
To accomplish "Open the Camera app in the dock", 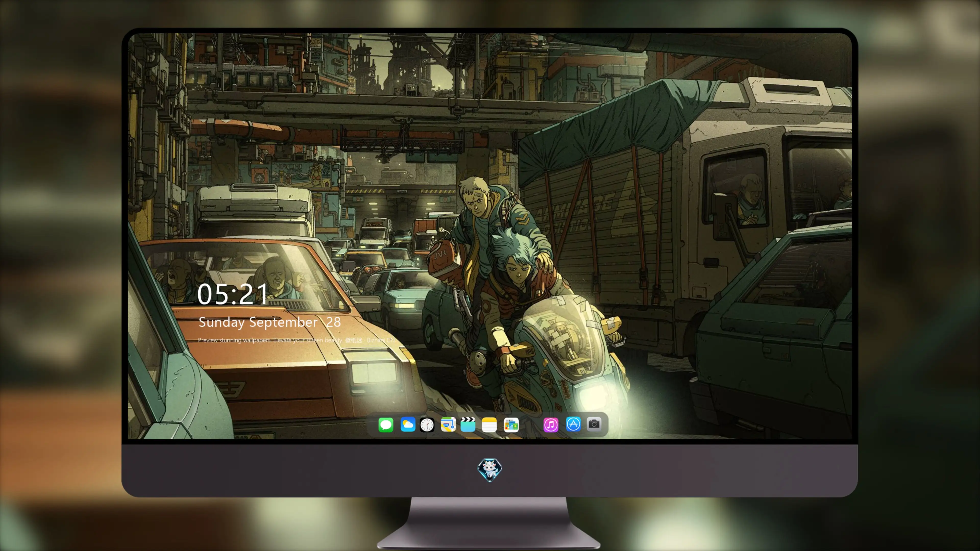I will (x=594, y=424).
